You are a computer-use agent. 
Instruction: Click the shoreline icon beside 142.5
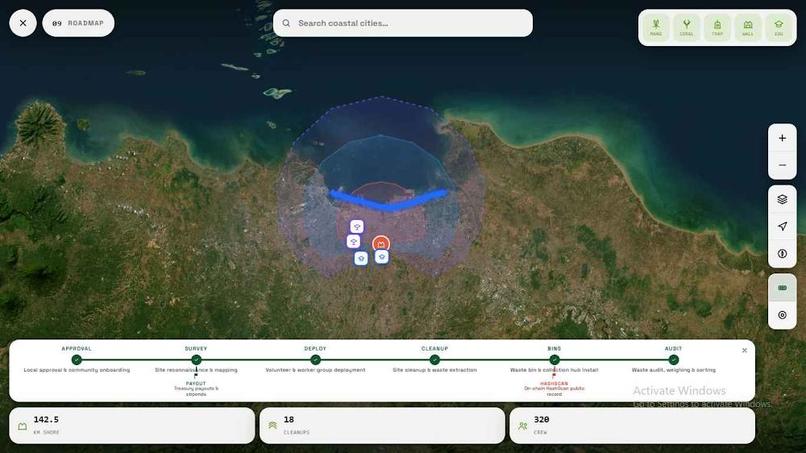(x=22, y=426)
